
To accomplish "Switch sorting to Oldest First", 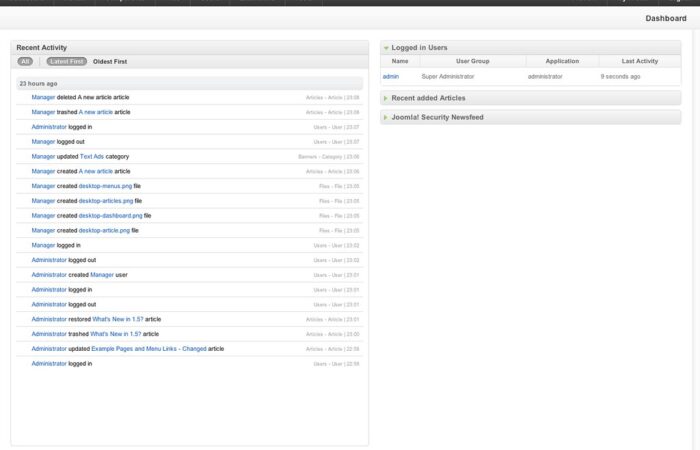I will click(x=110, y=62).
